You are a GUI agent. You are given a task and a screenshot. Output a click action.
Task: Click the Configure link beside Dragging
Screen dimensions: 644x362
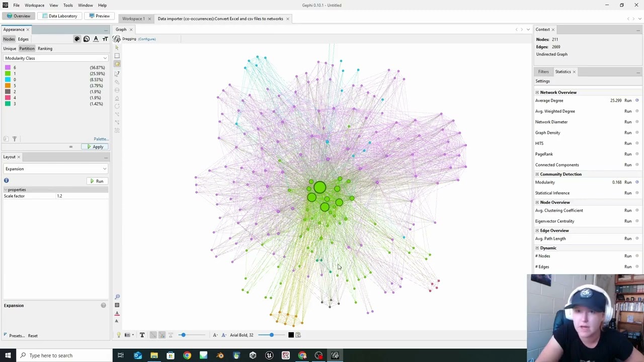point(147,39)
